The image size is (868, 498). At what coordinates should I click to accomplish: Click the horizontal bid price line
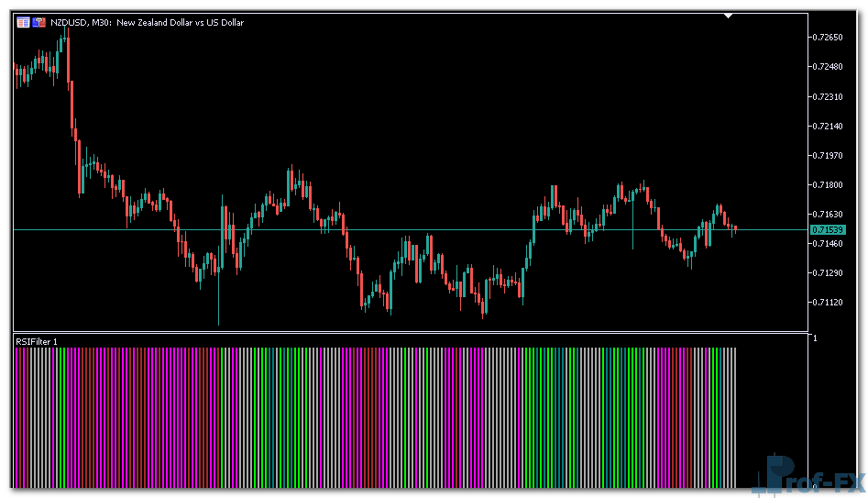click(412, 229)
